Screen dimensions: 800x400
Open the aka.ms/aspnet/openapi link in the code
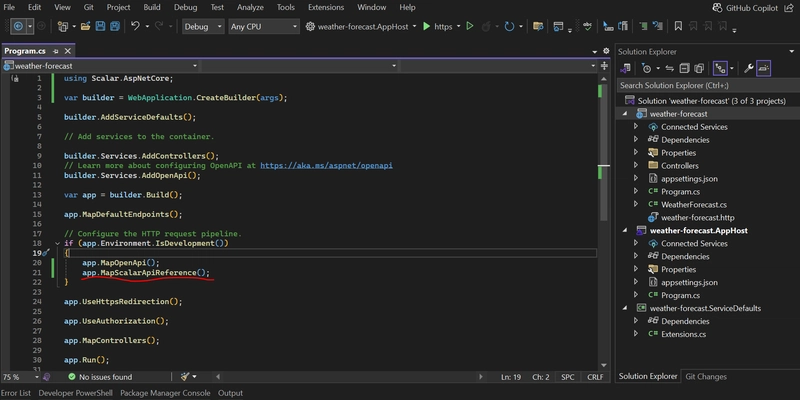[327, 166]
